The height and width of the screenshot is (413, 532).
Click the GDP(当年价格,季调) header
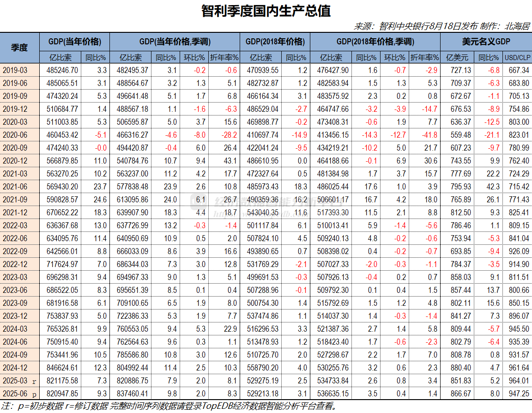click(x=175, y=42)
